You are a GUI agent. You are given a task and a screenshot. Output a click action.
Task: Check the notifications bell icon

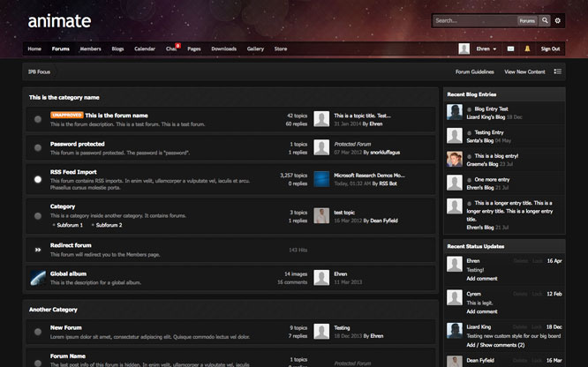click(x=528, y=49)
